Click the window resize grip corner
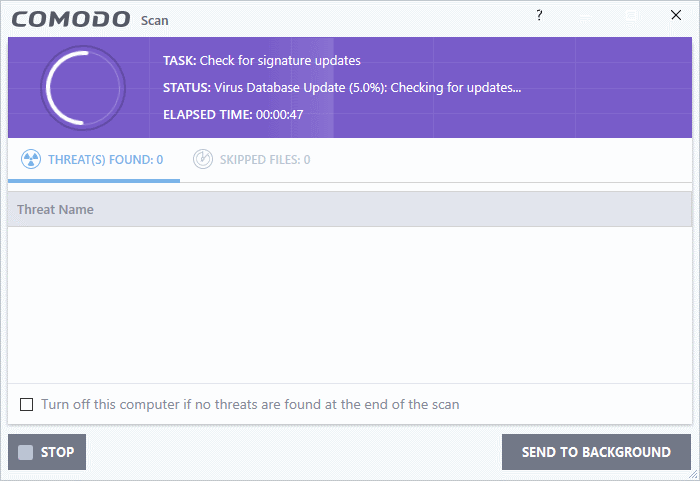 693,474
